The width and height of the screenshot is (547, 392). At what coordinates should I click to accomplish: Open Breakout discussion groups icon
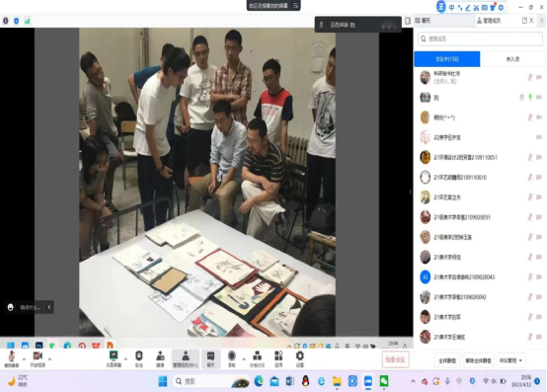tap(257, 359)
